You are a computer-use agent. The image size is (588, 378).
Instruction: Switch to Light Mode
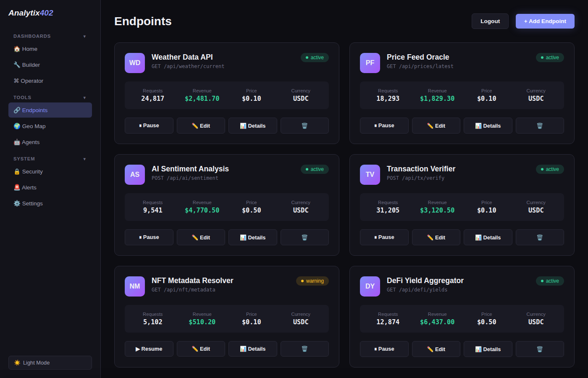(x=50, y=362)
